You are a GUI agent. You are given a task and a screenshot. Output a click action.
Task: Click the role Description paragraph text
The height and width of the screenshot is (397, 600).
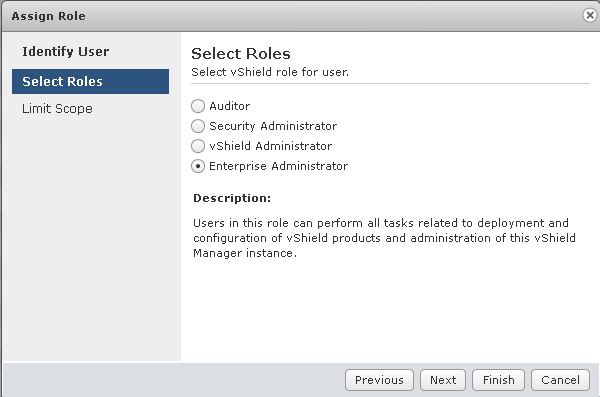click(384, 238)
